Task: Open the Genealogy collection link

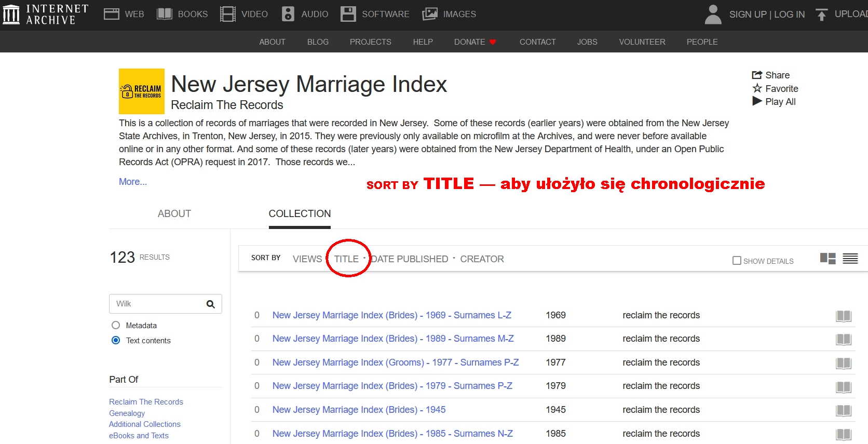Action: coord(127,413)
